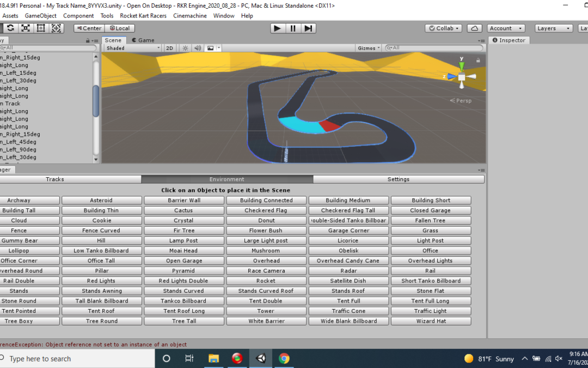This screenshot has height=368, width=588.
Task: Place a Race Camera object
Action: pos(266,271)
